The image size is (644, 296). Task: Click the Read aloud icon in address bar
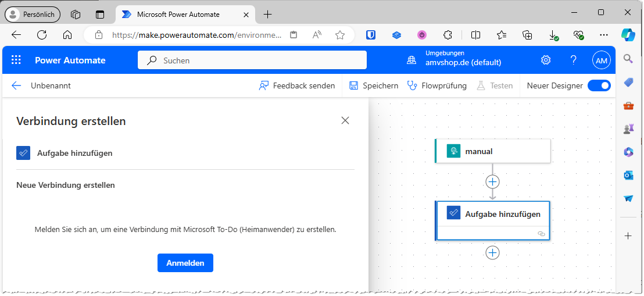[x=317, y=35]
